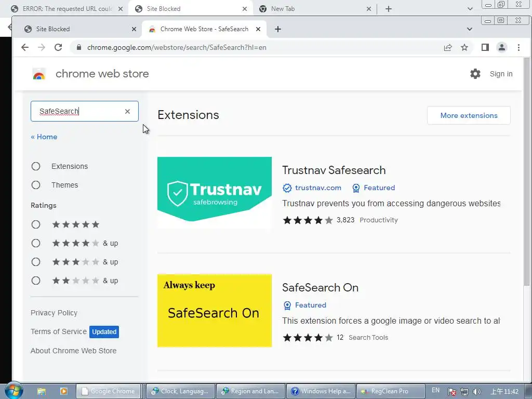Click the taskbar clock showing 11:42
Image resolution: width=532 pixels, height=399 pixels.
504,392
